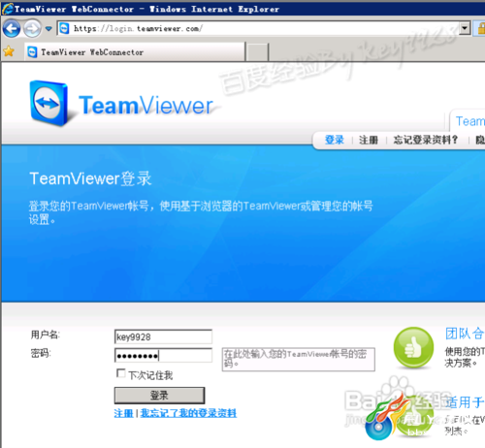Click the browser Back arrow button
This screenshot has width=485, height=448.
pos(12,29)
